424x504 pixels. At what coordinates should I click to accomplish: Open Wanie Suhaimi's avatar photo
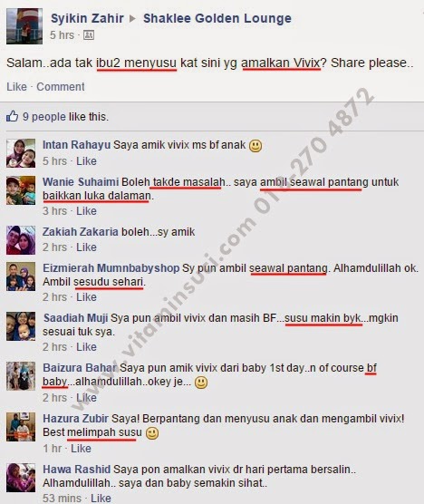[x=21, y=190]
